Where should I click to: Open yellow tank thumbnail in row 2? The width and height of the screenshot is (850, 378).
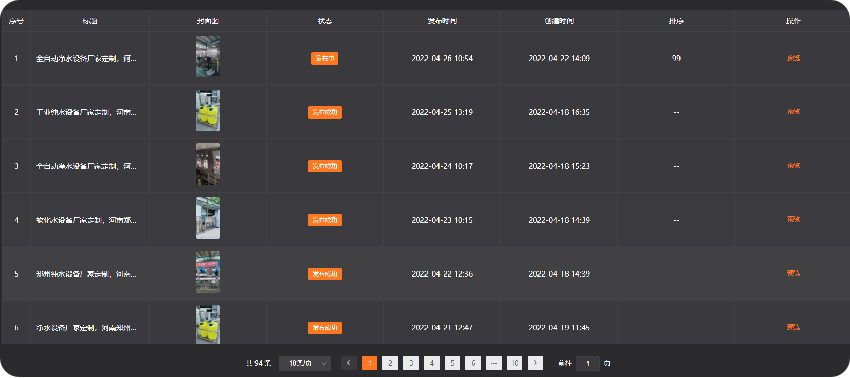tap(208, 111)
